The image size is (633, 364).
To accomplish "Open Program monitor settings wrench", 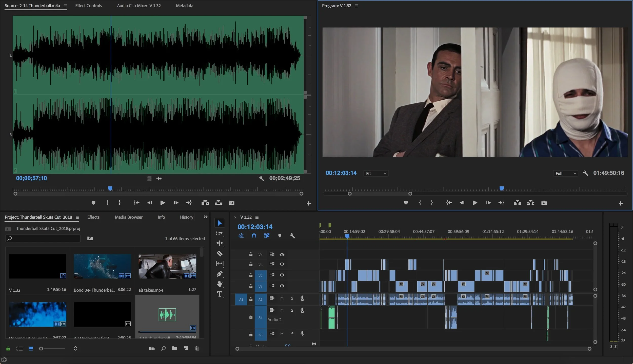I will [x=585, y=173].
